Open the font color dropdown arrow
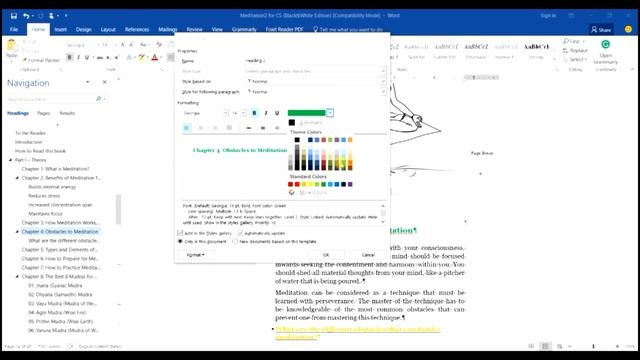 [x=330, y=113]
